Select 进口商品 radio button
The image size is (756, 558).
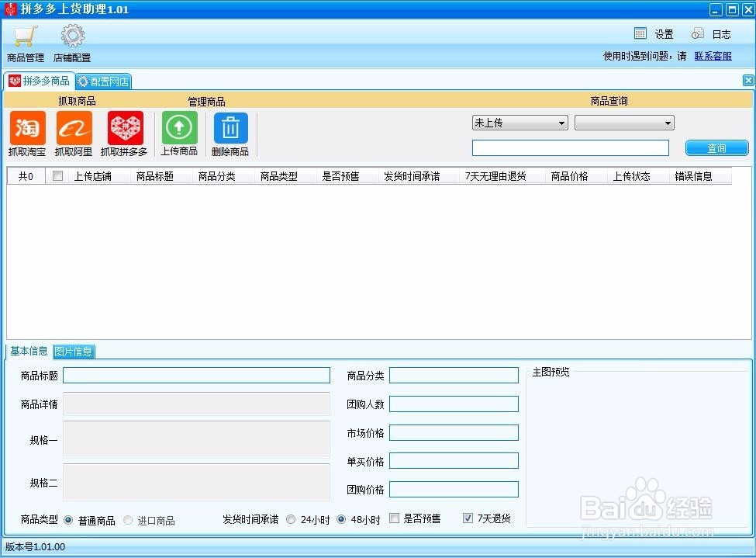coord(128,520)
